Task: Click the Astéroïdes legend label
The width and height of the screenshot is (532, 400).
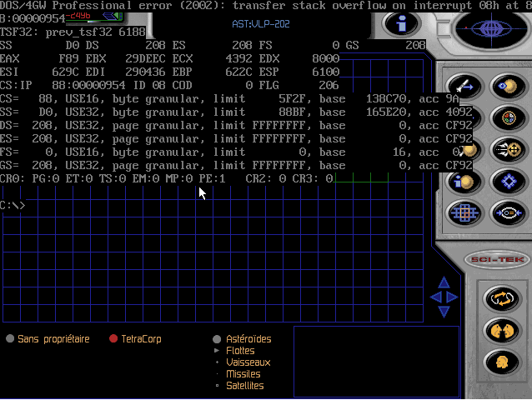Action: 248,339
